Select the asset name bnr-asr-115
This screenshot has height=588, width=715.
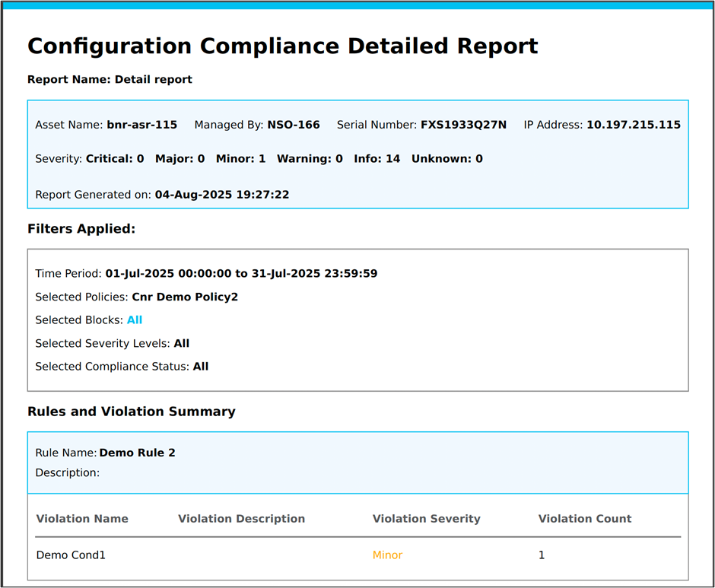pyautogui.click(x=142, y=125)
